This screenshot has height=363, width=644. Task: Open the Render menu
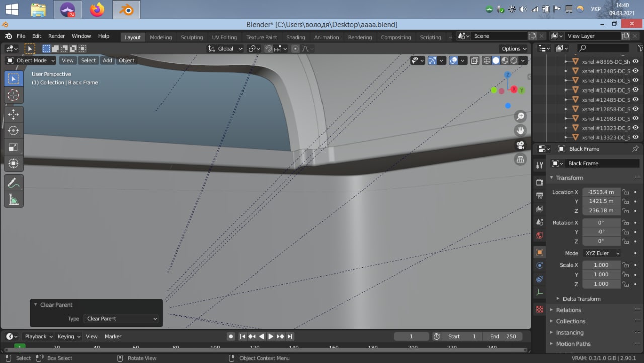(56, 36)
